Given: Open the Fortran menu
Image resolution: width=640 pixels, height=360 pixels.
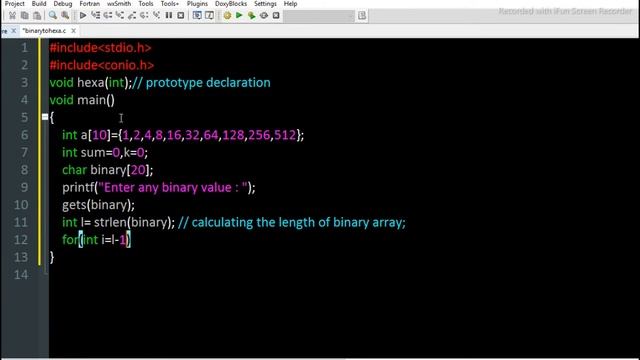Looking at the screenshot, I should pos(89,4).
